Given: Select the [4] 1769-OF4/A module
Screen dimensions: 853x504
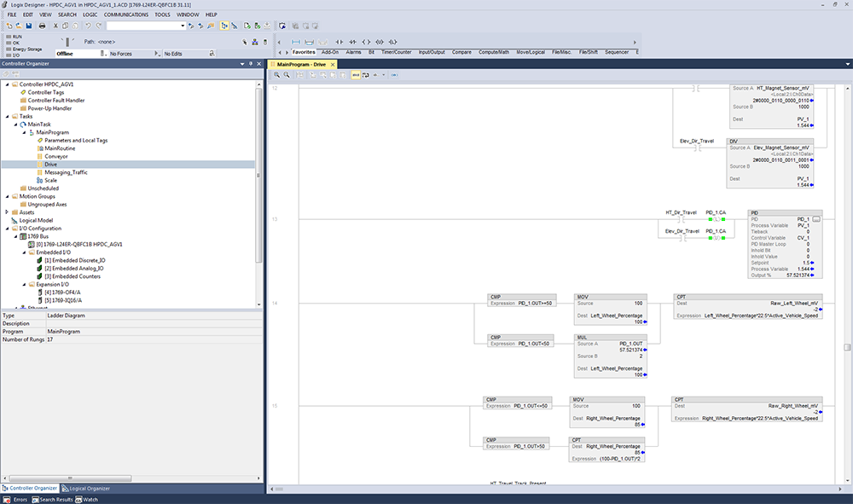Looking at the screenshot, I should pos(62,293).
